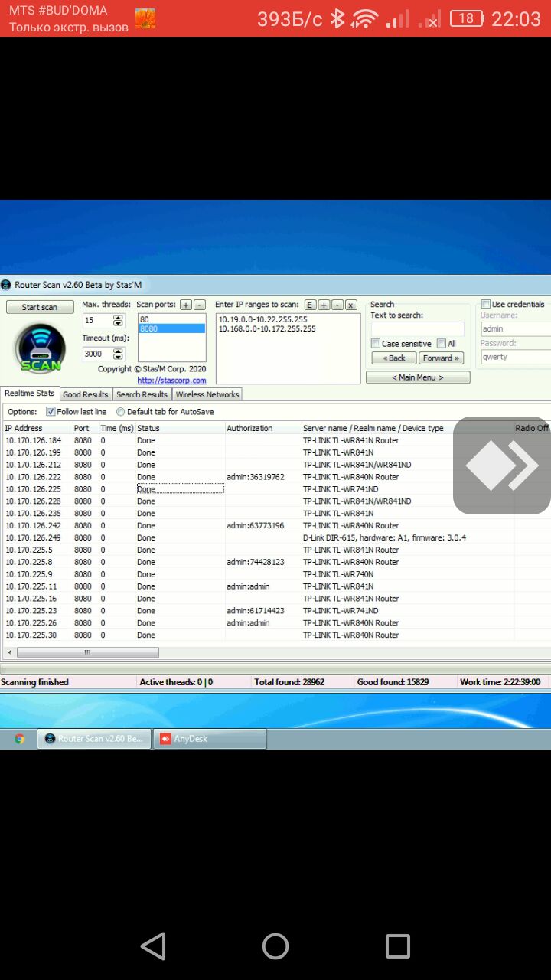The width and height of the screenshot is (551, 980).
Task: Sort by Server name column header
Action: point(407,428)
